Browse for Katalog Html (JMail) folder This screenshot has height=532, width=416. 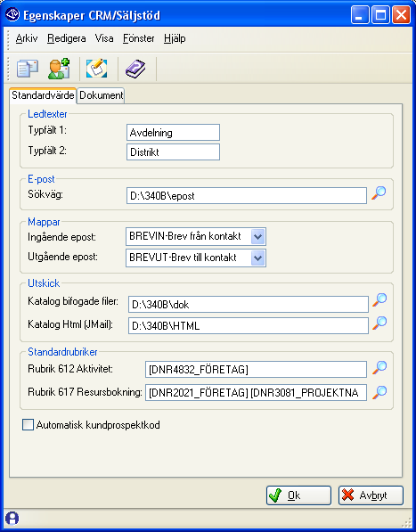click(379, 323)
